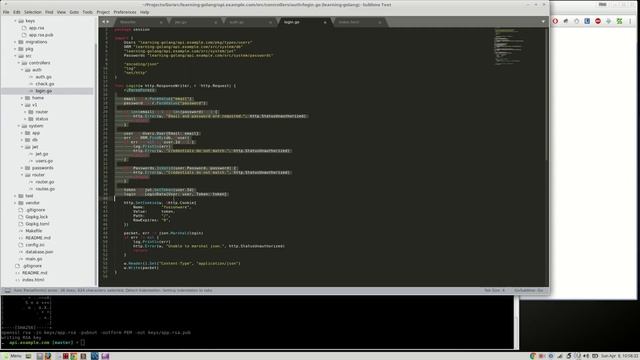Close the login.go tab
Viewport: 640px width, 360px height.
click(325, 22)
